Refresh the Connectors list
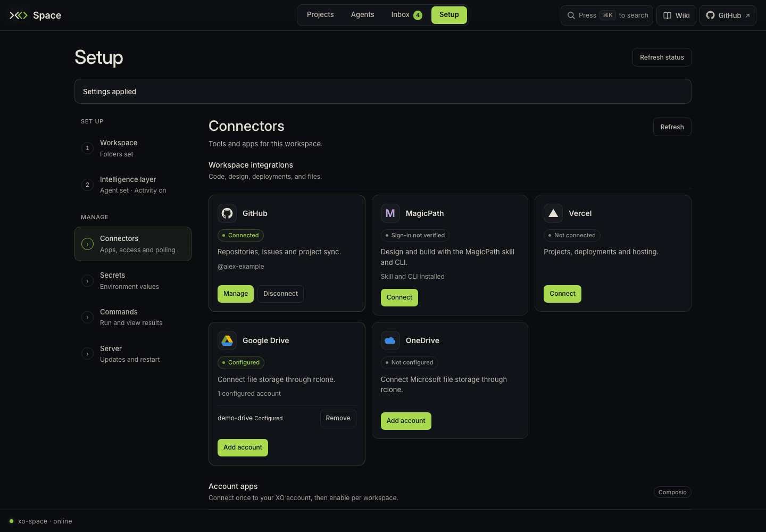This screenshot has height=532, width=766. point(672,127)
